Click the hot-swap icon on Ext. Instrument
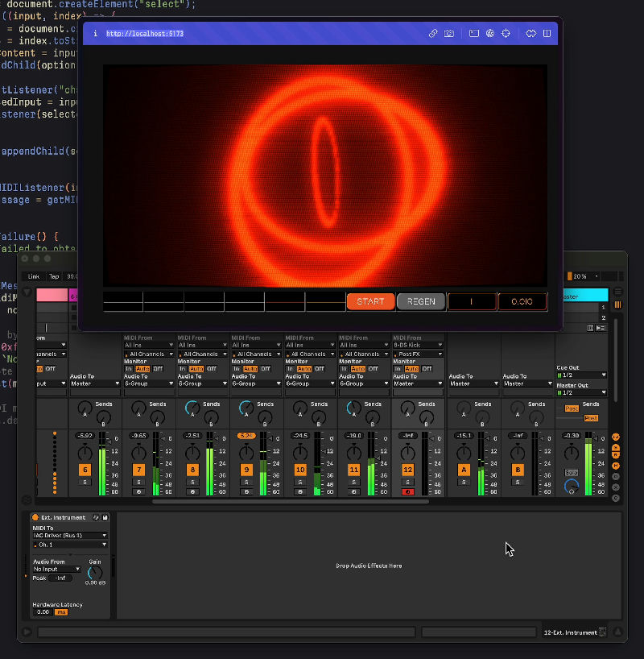This screenshot has height=659, width=644. [96, 517]
